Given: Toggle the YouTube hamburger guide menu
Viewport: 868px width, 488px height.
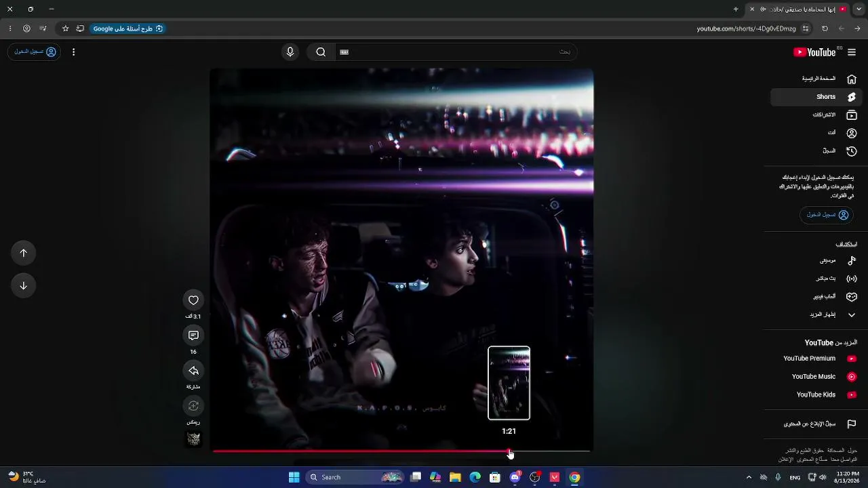Looking at the screenshot, I should click(x=852, y=52).
